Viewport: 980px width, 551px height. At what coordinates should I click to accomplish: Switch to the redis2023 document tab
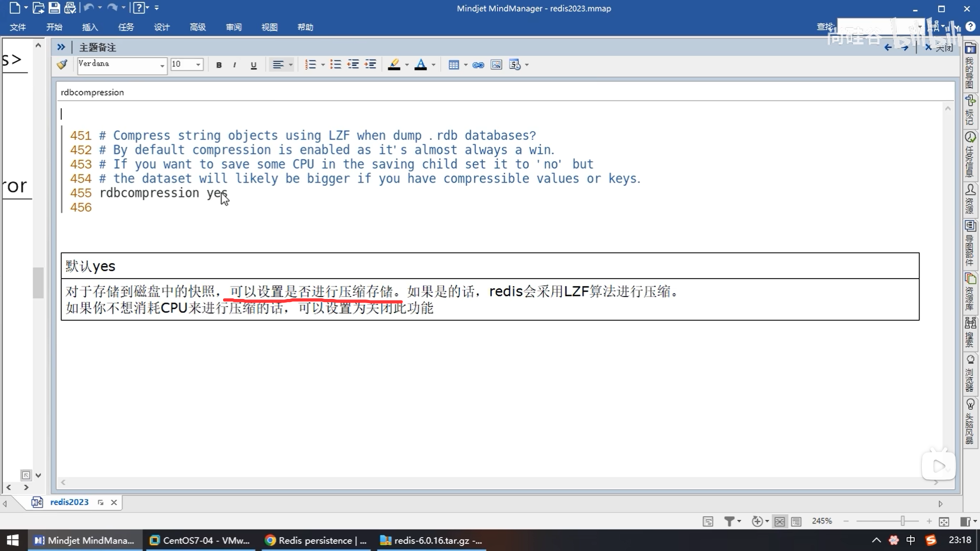[x=69, y=502]
